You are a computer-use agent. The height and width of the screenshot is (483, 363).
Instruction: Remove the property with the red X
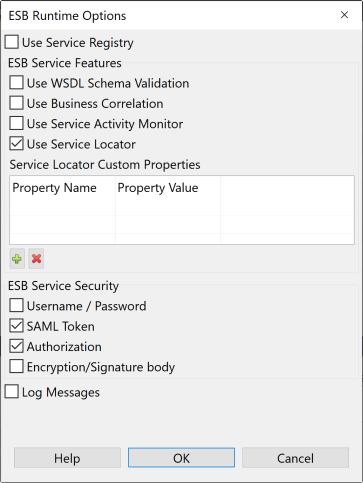coord(36,259)
